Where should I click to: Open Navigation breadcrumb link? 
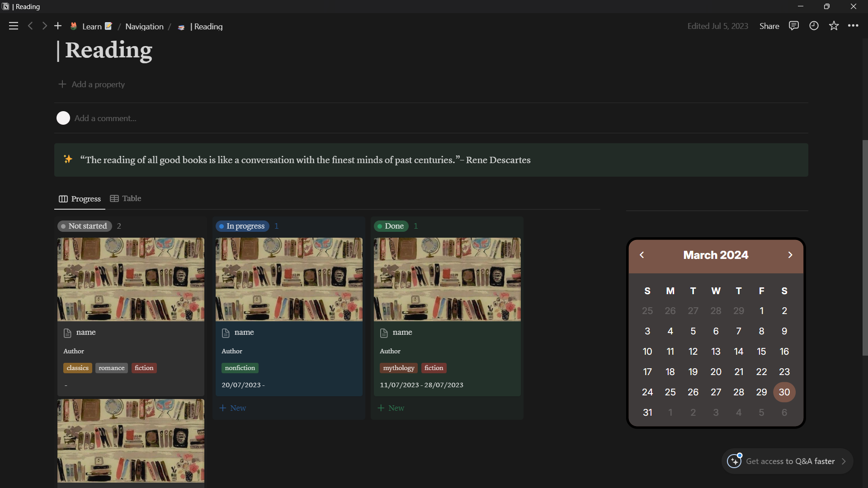144,27
